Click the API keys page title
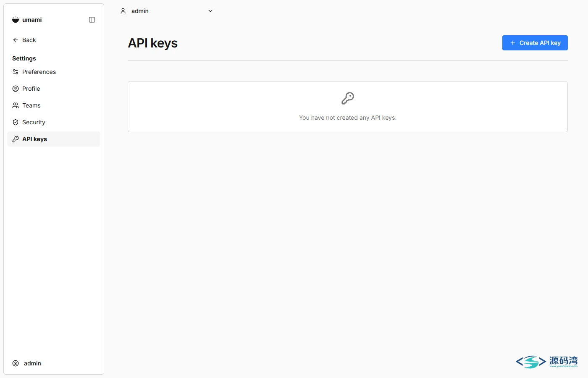 click(153, 43)
